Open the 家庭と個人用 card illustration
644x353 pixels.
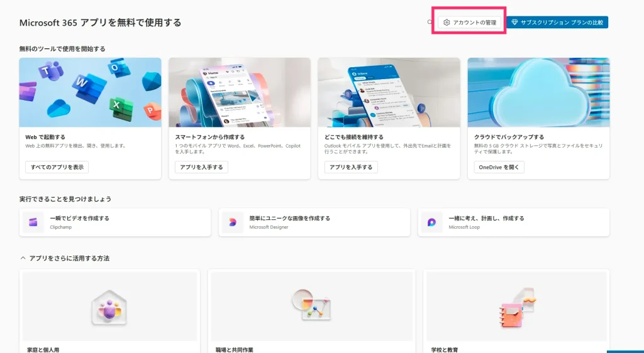coord(109,307)
